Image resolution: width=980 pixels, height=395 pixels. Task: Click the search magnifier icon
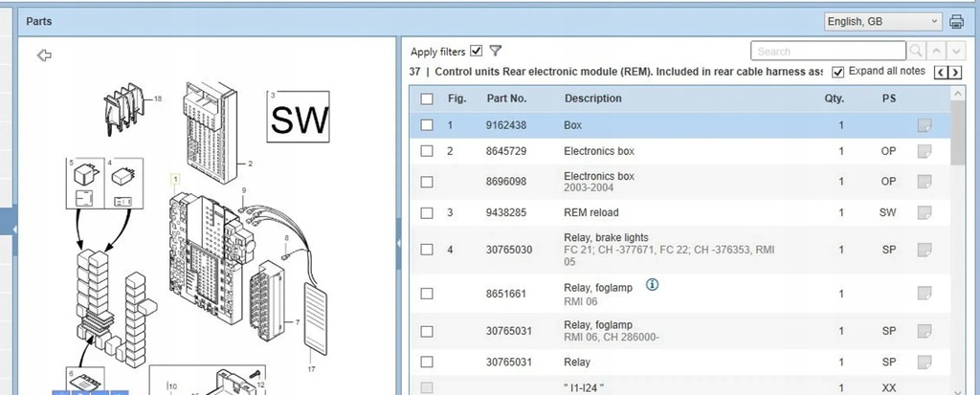tap(916, 52)
